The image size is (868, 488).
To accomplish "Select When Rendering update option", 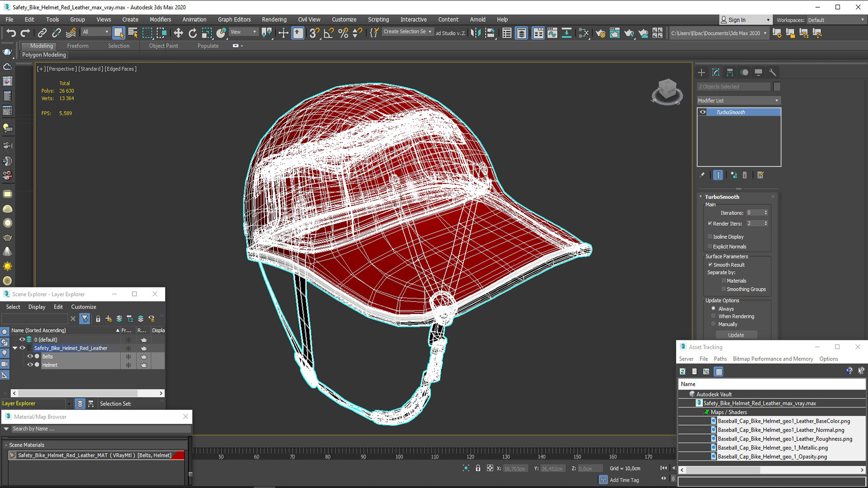I will point(713,316).
